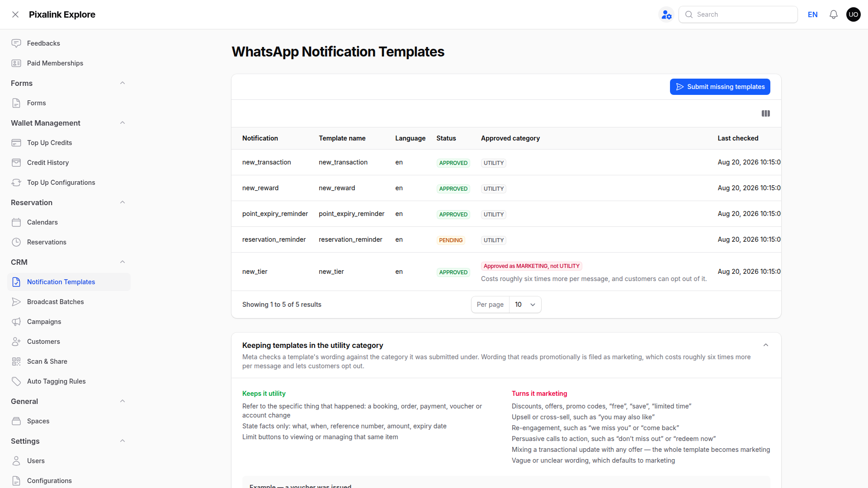Viewport: 868px width, 488px height.
Task: Open Configurations in the sidebar
Action: coord(69,481)
